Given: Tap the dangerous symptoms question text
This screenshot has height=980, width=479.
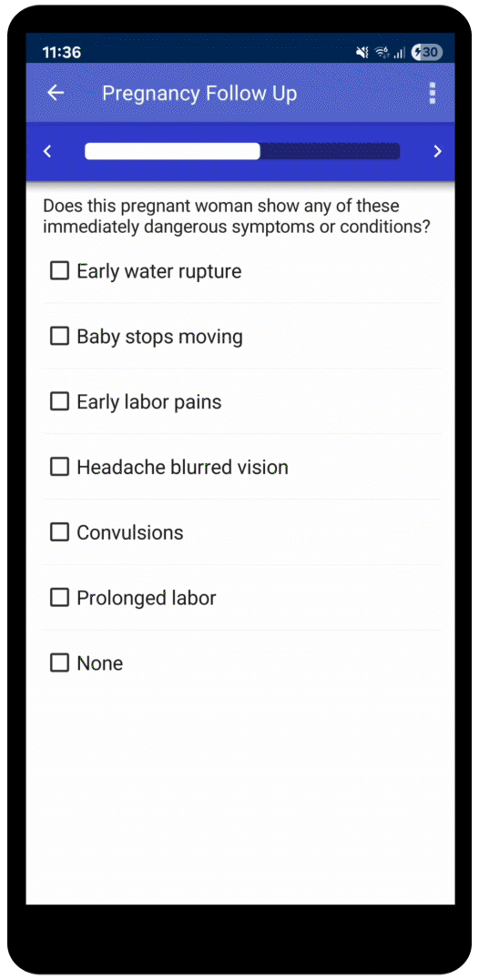Looking at the screenshot, I should (237, 217).
